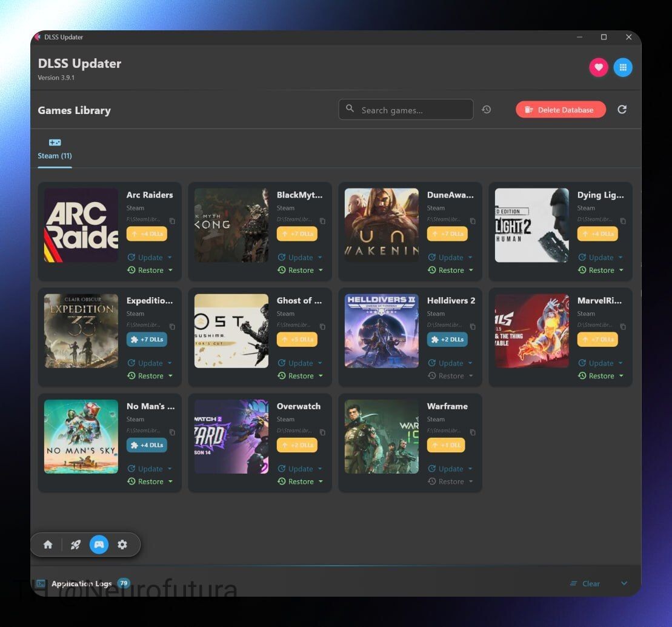Screen dimensions: 672x627
Task: Copy path icon for Ghost of Tsushima
Action: tap(323, 327)
